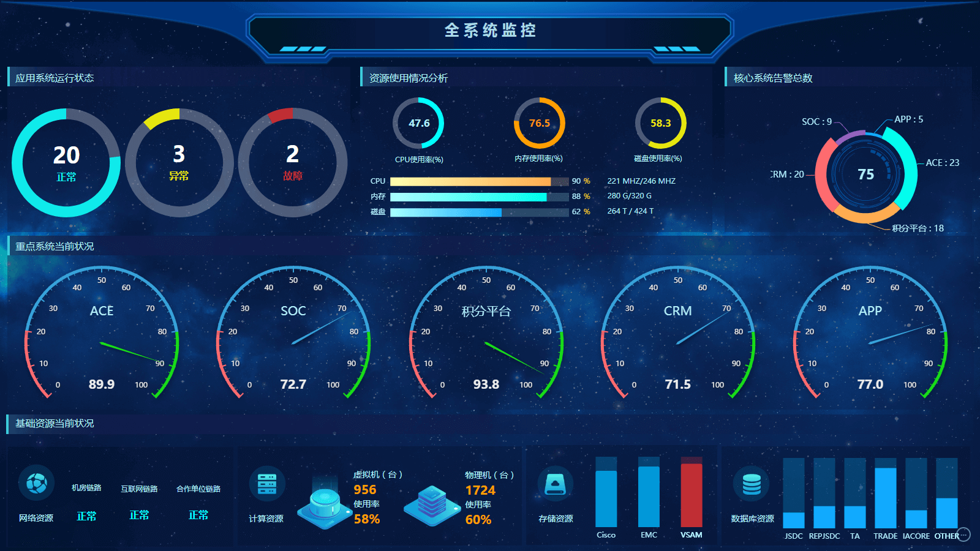Screen dimensions: 980x551
Task: Click the TRADE database bar
Action: (886, 493)
